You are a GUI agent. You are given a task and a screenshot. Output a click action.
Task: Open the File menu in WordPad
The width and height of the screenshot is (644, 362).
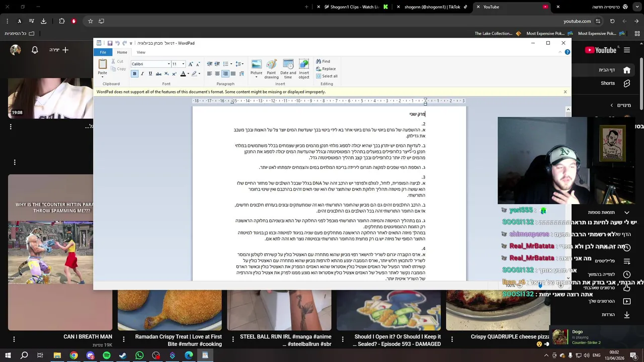coord(103,52)
